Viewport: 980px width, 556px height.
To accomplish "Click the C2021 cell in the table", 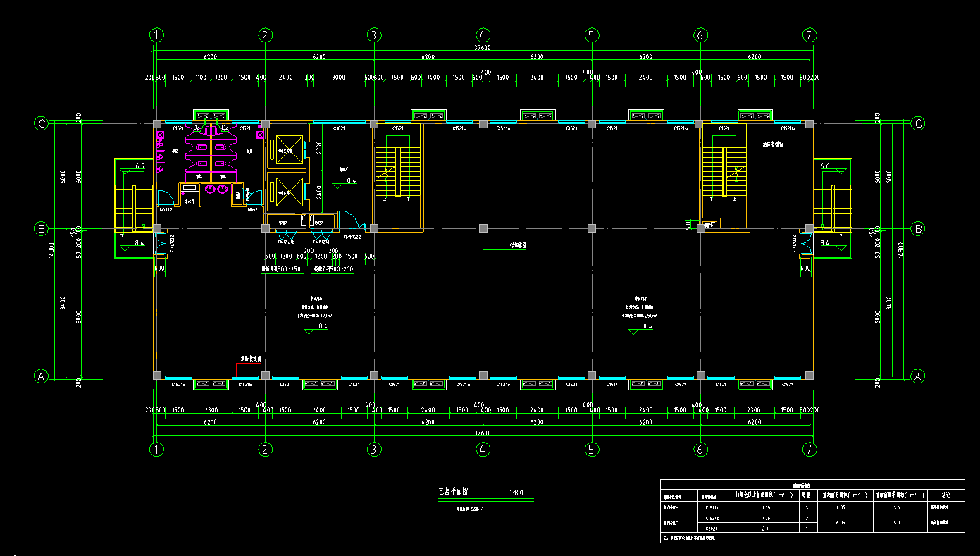I will [712, 527].
